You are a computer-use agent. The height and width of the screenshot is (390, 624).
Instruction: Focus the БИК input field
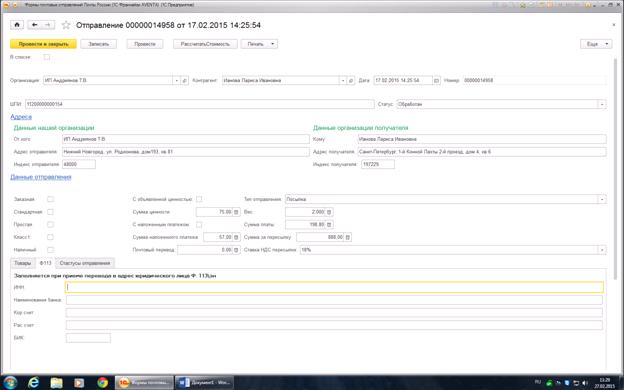click(88, 338)
